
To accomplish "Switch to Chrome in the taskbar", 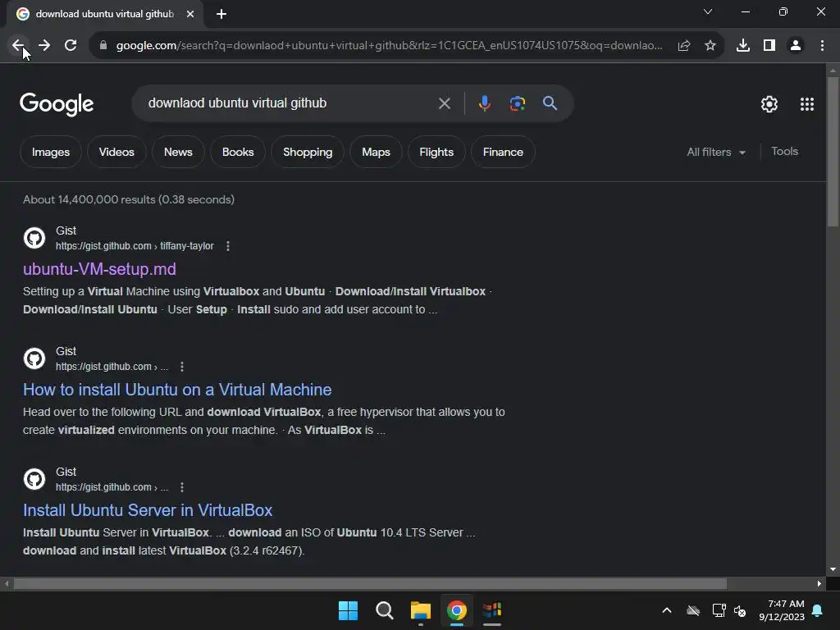I will pyautogui.click(x=456, y=610).
